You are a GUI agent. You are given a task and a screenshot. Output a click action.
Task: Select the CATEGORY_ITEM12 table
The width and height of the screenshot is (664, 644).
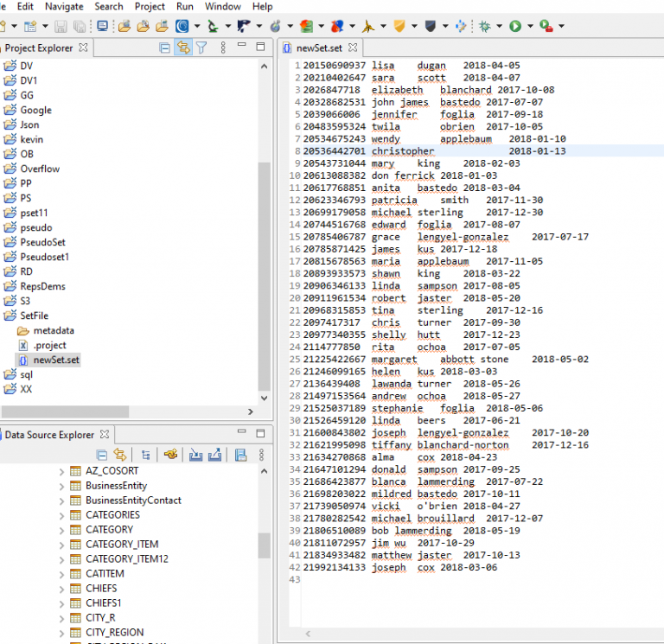coord(126,559)
